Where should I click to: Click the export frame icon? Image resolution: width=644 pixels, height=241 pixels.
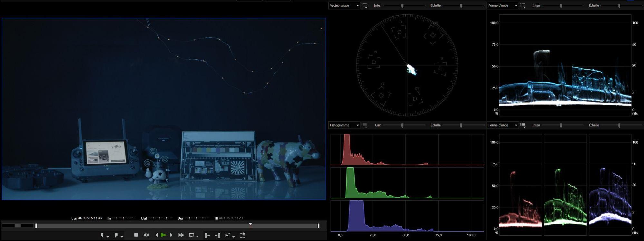242,235
